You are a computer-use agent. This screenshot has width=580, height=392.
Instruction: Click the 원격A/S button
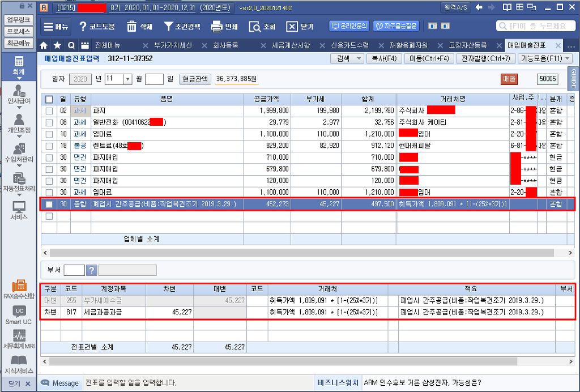tap(455, 7)
